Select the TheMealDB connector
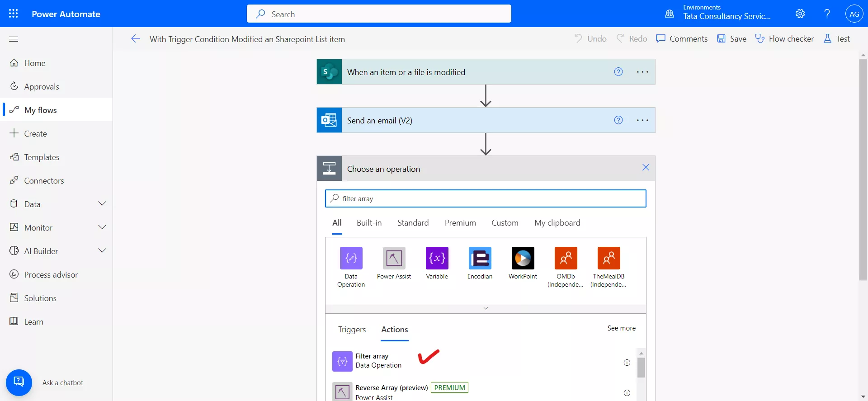 609,267
